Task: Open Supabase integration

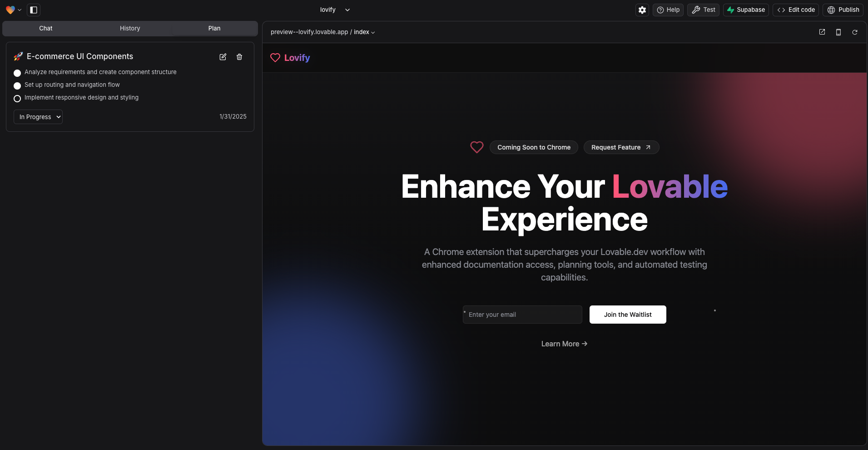Action: 746,10
